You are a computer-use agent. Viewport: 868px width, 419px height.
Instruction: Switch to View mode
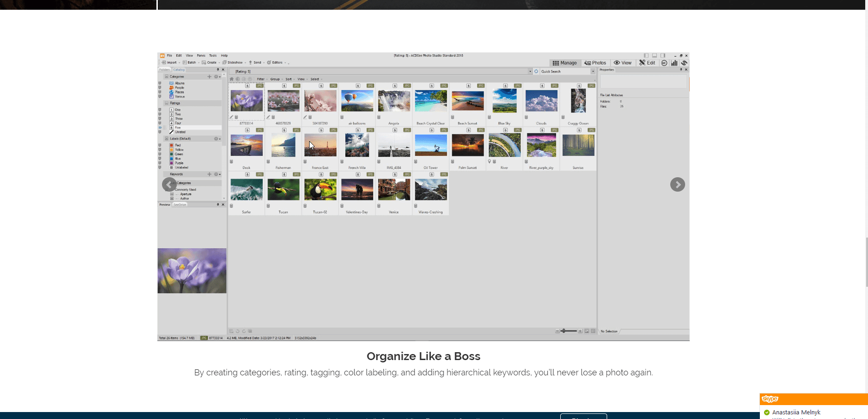(x=622, y=63)
